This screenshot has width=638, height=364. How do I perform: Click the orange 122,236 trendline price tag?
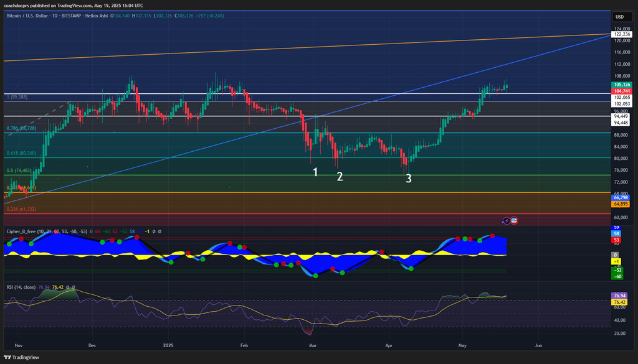point(621,35)
